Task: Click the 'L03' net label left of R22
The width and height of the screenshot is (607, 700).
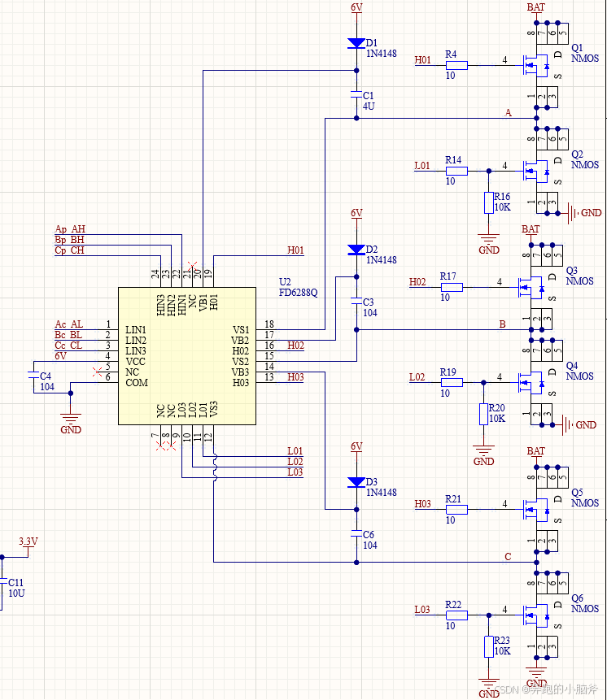Action: (x=422, y=610)
